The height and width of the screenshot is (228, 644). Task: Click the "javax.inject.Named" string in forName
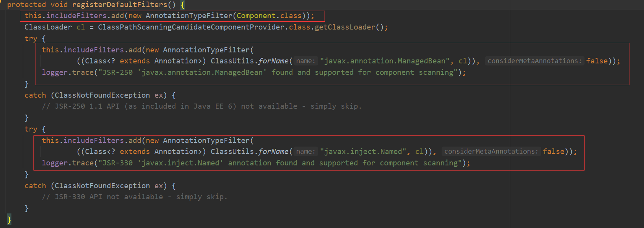pos(363,152)
